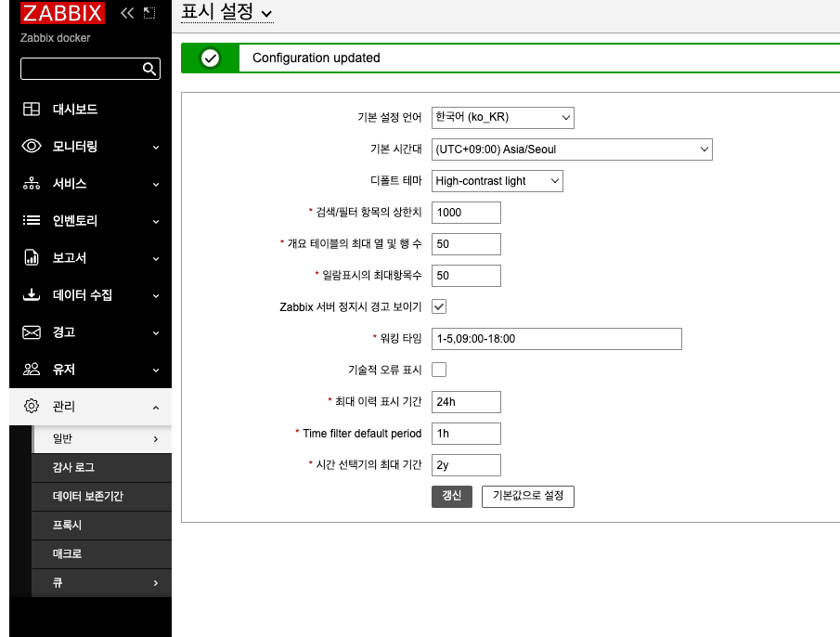Expand 경고 menu chevron

[x=156, y=332]
